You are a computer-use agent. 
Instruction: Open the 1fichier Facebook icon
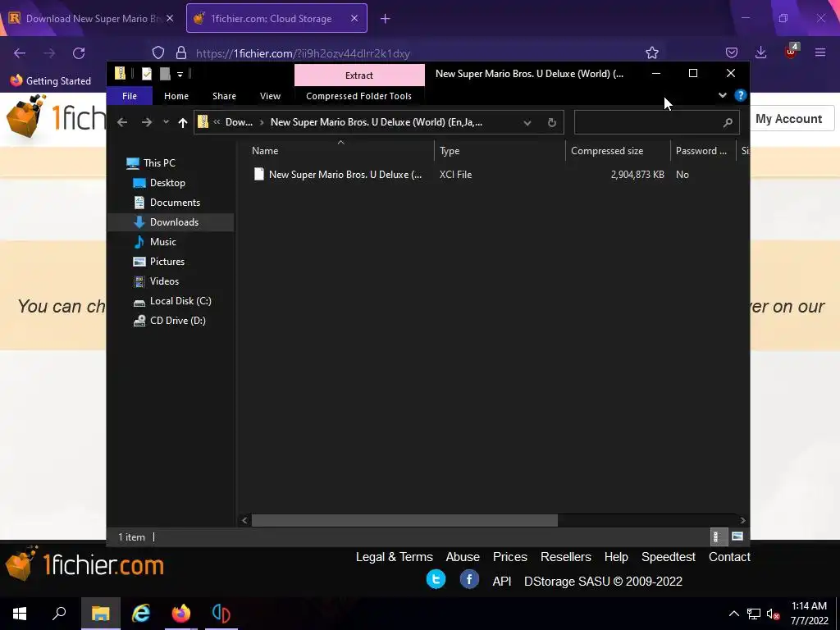pos(469,580)
